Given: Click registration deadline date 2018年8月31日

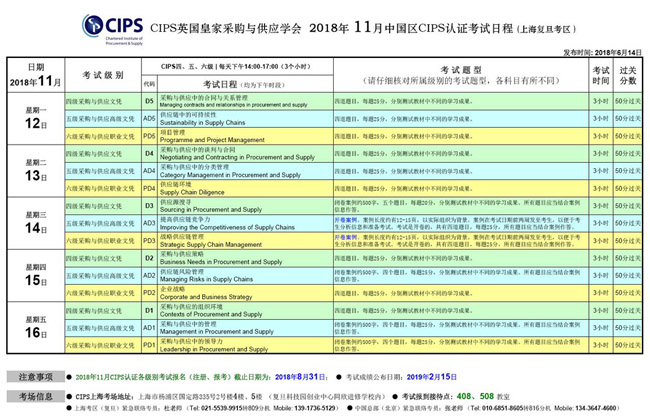Looking at the screenshot, I should click(301, 377).
